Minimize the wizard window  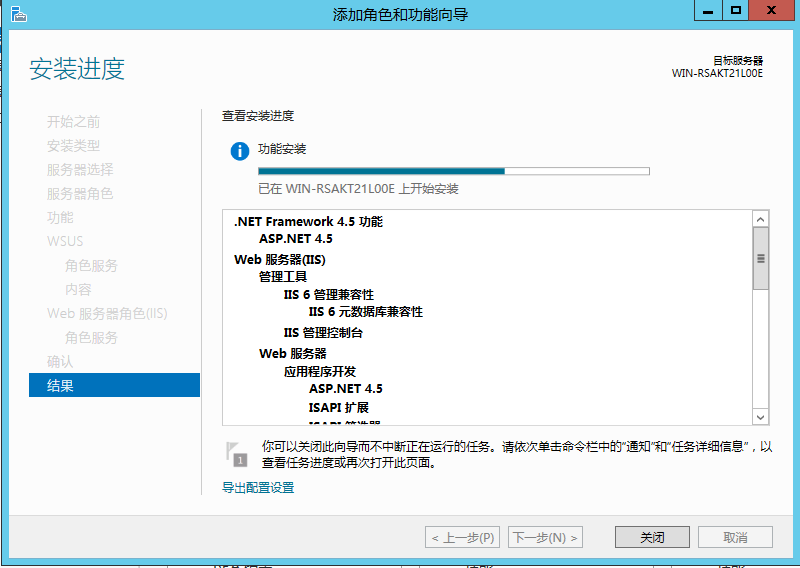tap(708, 11)
